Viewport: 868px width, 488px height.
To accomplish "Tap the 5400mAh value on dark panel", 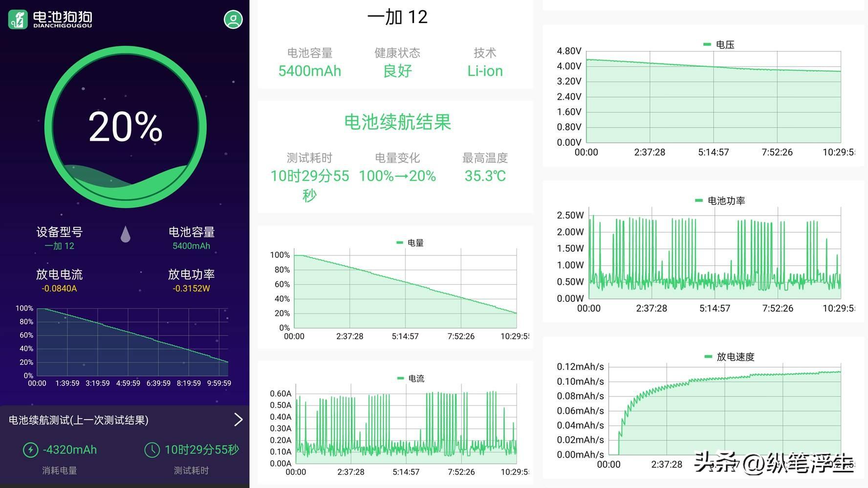I will click(191, 246).
